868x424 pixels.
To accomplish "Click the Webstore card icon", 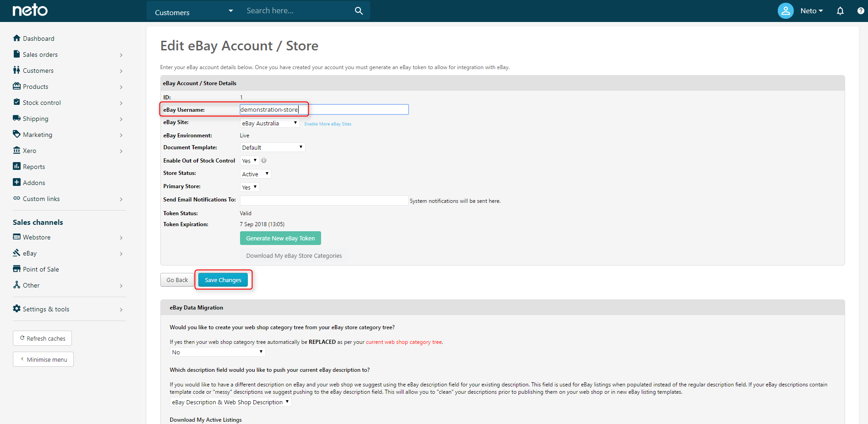I will coord(17,237).
